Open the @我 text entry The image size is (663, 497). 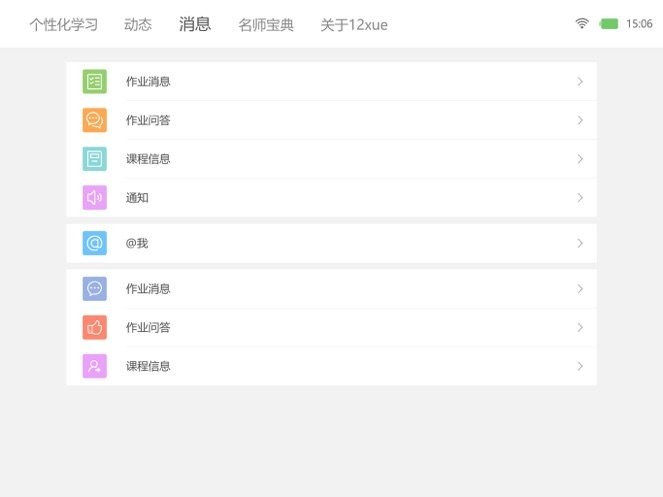click(x=137, y=243)
